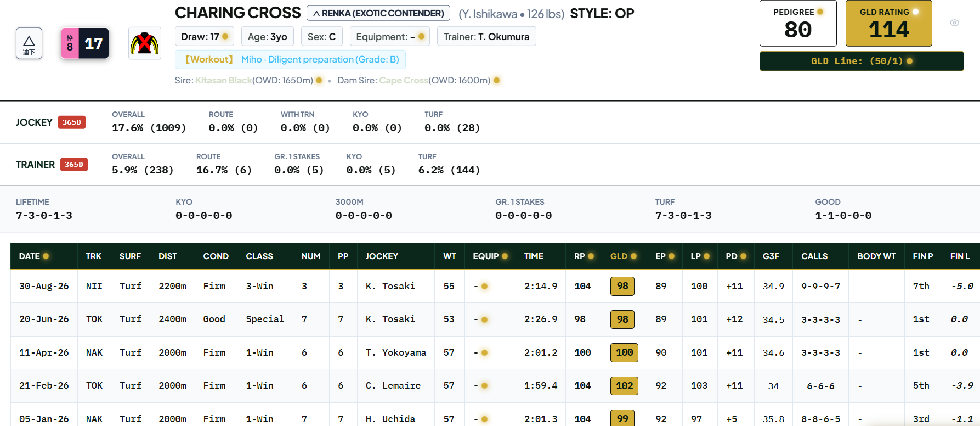Click the info dot in RP header
The image size is (980, 426).
(x=591, y=256)
